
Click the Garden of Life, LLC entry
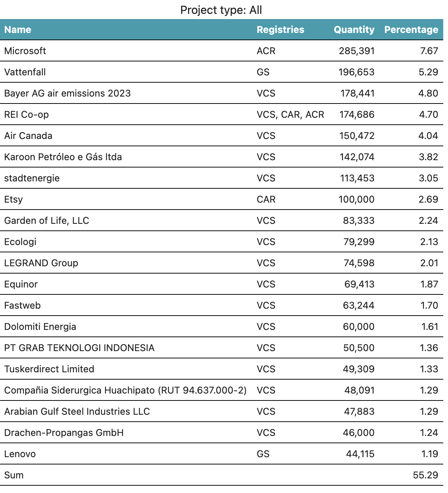coord(47,221)
